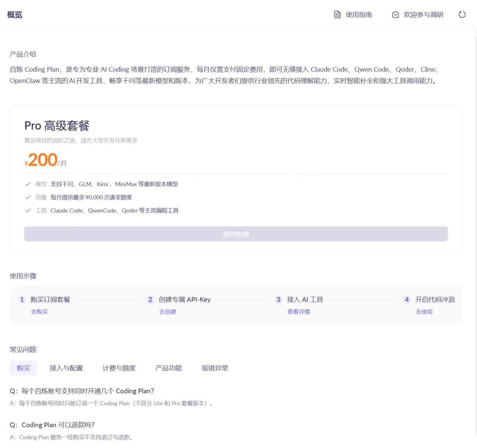This screenshot has height=448, width=477.
Task: Click the text 每月提供最多 90,000 次请求额度
Action: (x=91, y=197)
